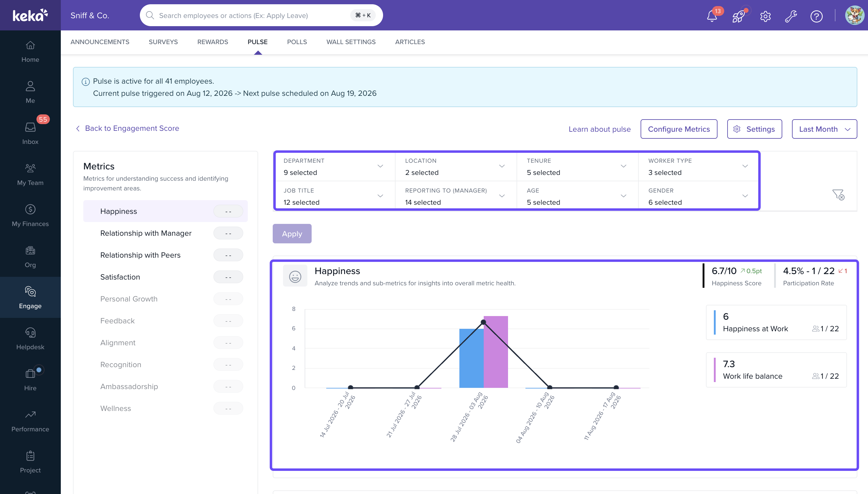
Task: Open the Performance sidebar section
Action: (x=30, y=421)
